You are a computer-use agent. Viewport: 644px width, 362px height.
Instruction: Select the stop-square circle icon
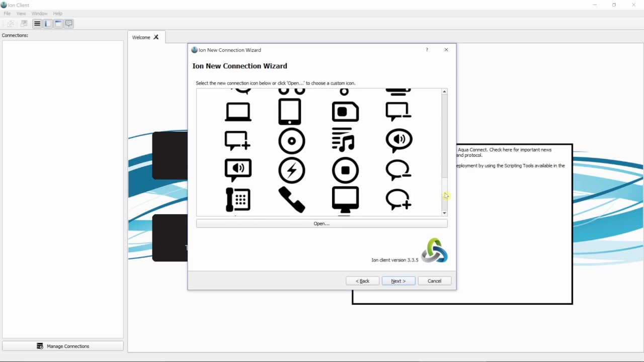click(345, 170)
